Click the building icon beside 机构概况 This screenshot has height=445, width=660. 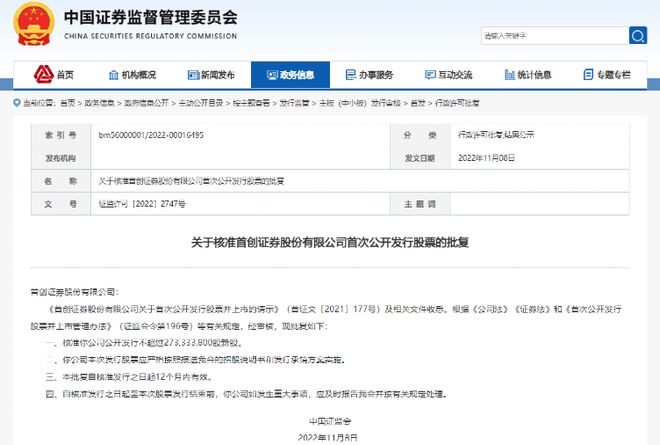pos(114,75)
